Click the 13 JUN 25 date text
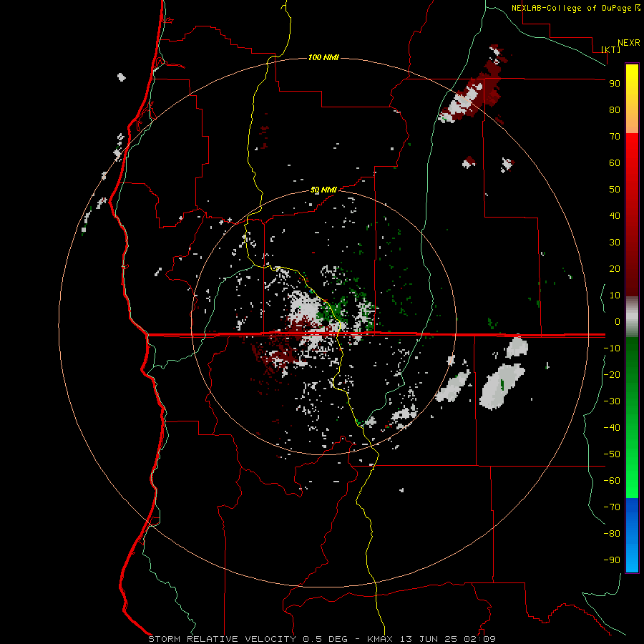Screen dimensions: 644x644 point(429,639)
